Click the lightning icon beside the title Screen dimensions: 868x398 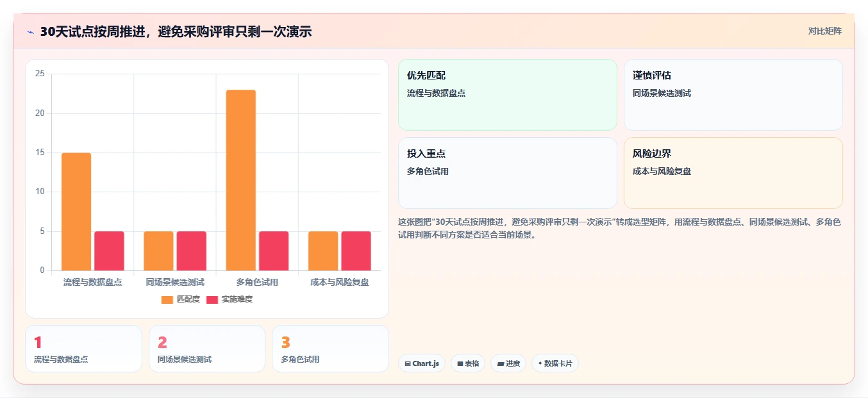(x=31, y=32)
